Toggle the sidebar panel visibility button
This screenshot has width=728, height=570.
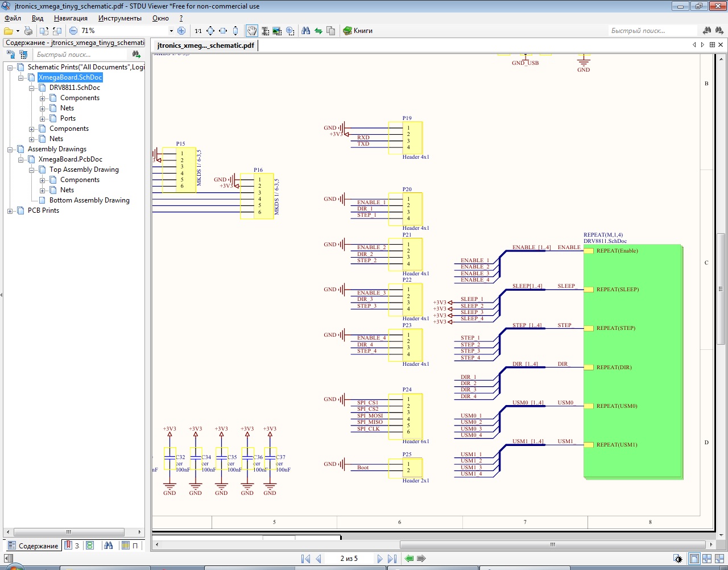click(x=8, y=559)
